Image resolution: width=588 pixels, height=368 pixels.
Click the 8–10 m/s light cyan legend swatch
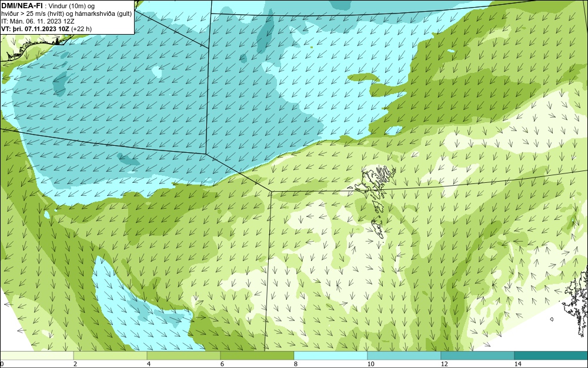coord(330,356)
